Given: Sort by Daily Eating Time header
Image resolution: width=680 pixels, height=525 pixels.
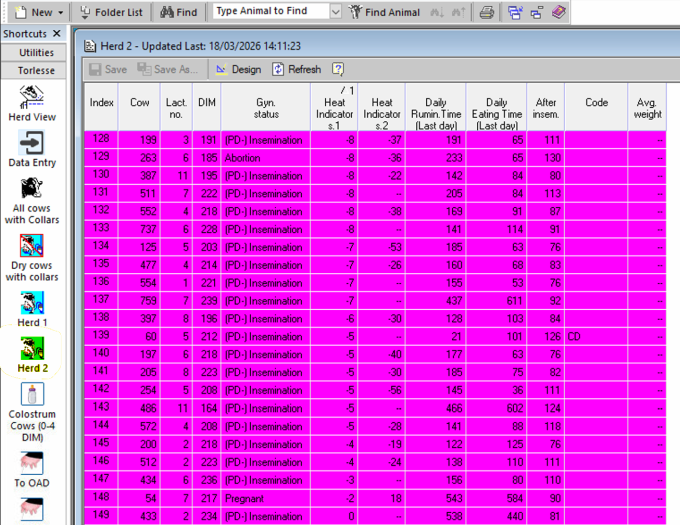Looking at the screenshot, I should pyautogui.click(x=496, y=107).
